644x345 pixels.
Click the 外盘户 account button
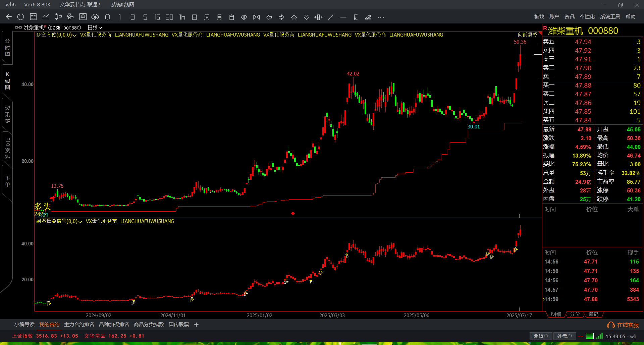[x=565, y=336]
